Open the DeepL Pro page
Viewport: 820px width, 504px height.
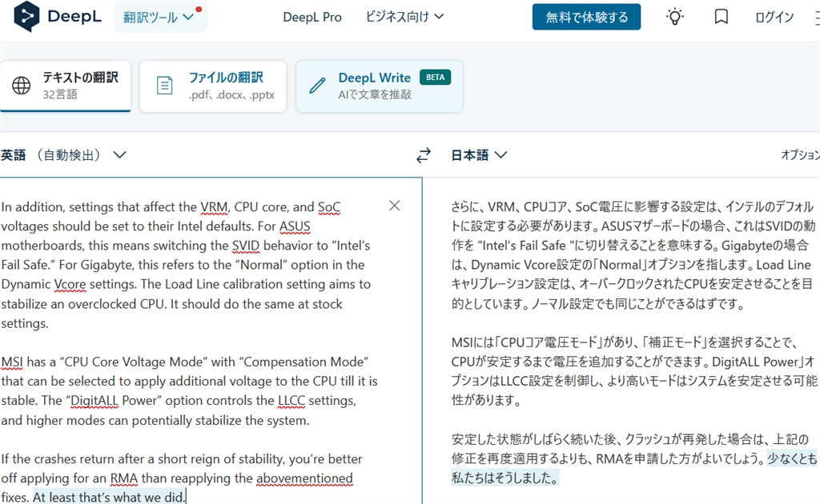312,18
